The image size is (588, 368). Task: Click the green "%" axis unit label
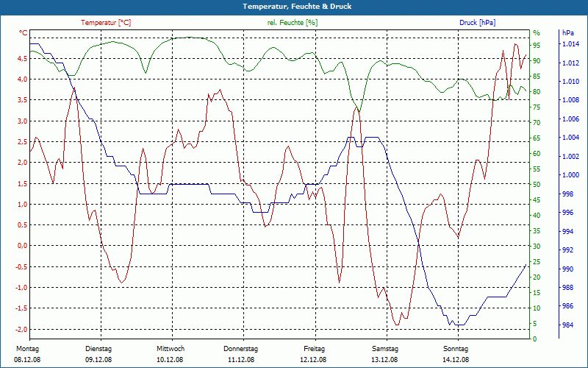[537, 32]
